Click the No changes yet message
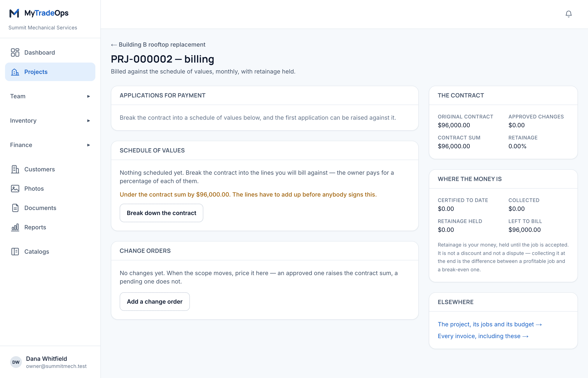Image resolution: width=588 pixels, height=378 pixels. click(259, 277)
